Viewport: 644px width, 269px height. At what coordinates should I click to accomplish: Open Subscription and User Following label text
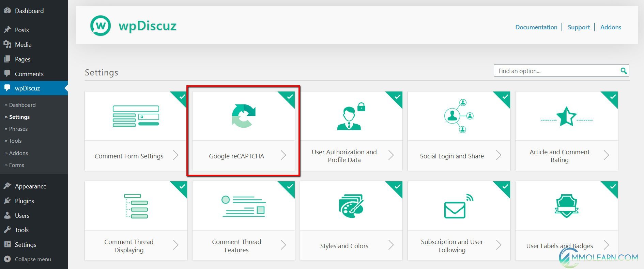[452, 246]
